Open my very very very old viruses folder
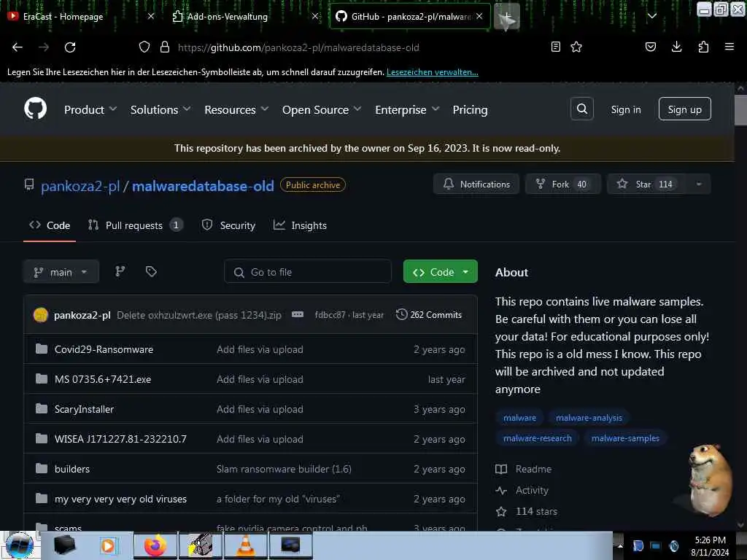This screenshot has width=747, height=560. pyautogui.click(x=120, y=499)
